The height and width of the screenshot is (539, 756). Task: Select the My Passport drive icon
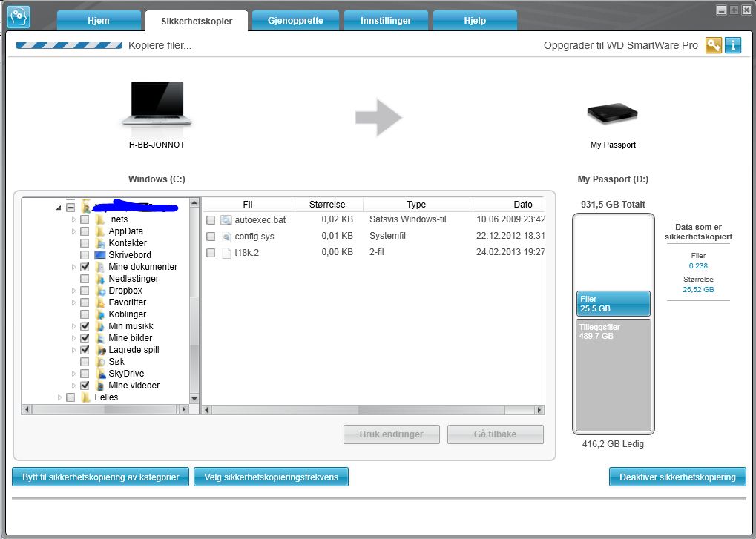click(612, 114)
